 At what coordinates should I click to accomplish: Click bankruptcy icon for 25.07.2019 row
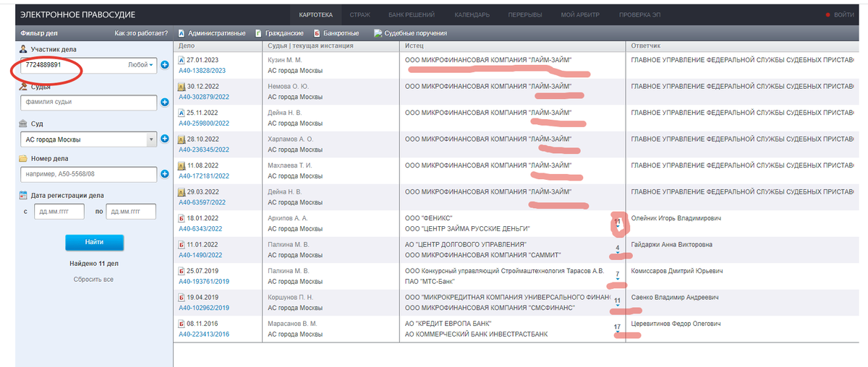182,271
